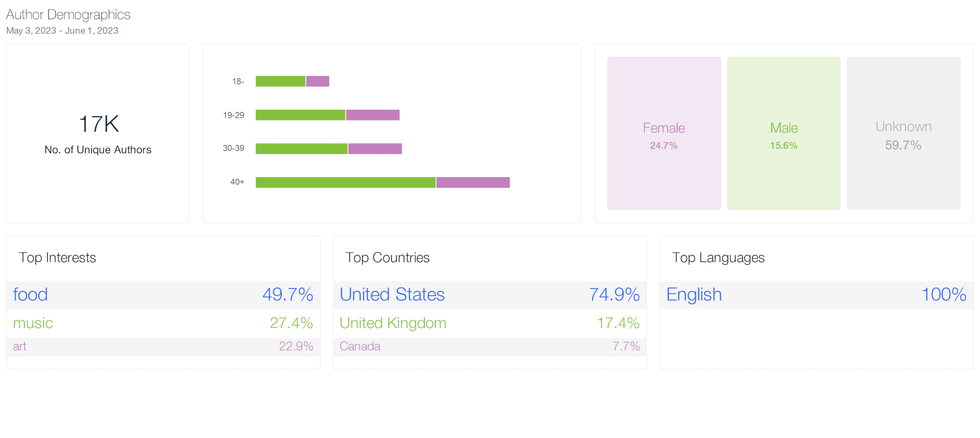
Task: Select the green 40+ age bar segment
Action: click(x=345, y=182)
